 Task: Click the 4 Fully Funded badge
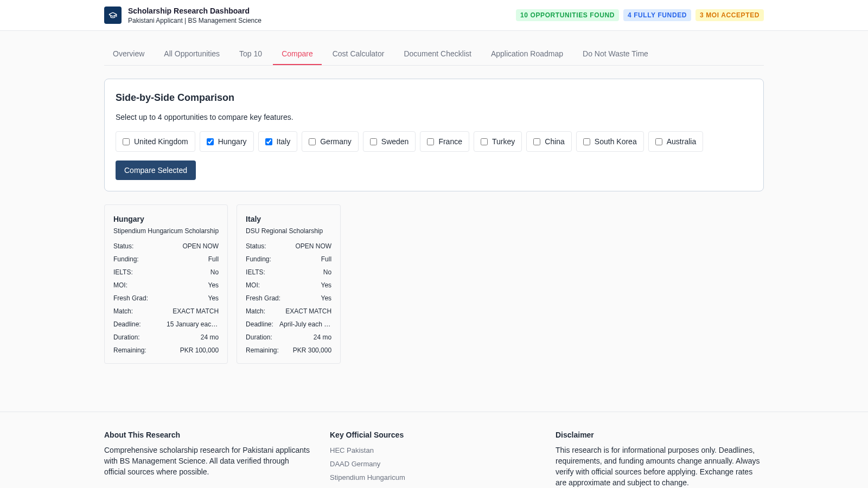pyautogui.click(x=657, y=15)
